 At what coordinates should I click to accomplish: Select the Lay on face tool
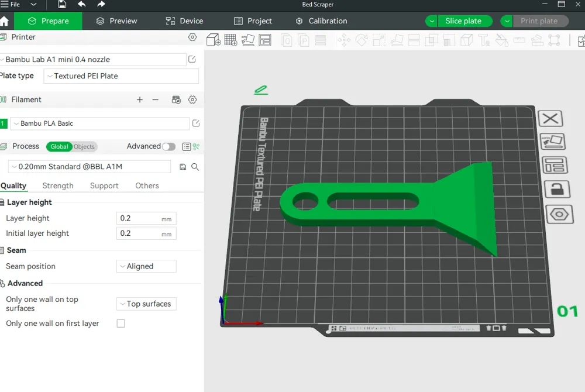pos(397,40)
